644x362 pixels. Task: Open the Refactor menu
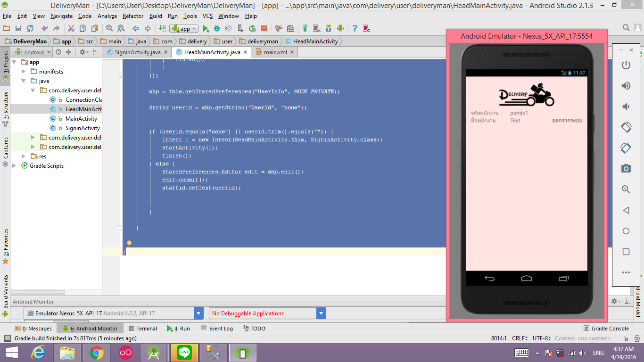tap(132, 16)
